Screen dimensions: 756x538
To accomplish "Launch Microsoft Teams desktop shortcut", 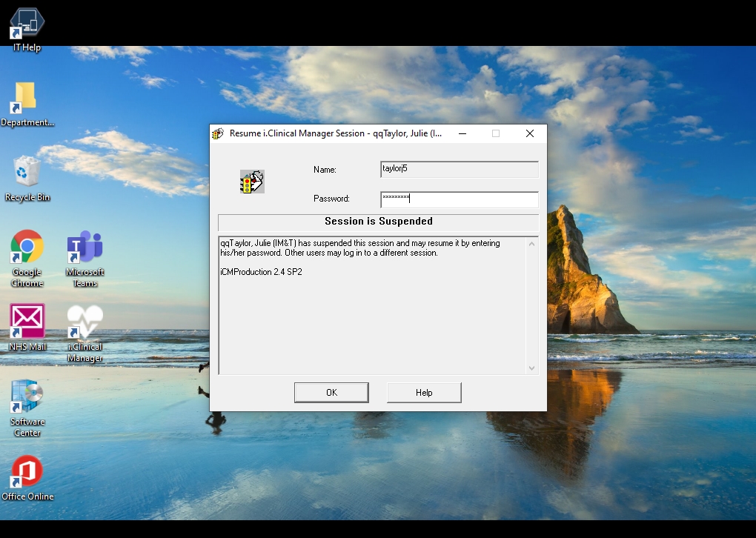I will (84, 259).
